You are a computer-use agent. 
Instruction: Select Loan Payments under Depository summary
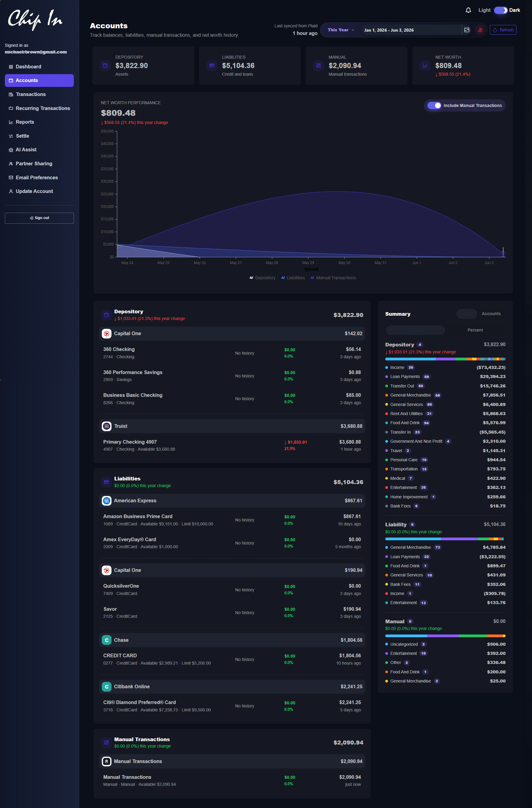click(x=445, y=377)
